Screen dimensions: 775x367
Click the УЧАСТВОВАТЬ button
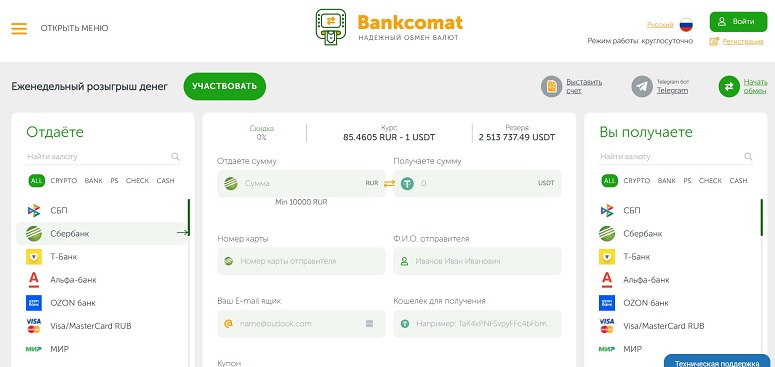click(225, 86)
